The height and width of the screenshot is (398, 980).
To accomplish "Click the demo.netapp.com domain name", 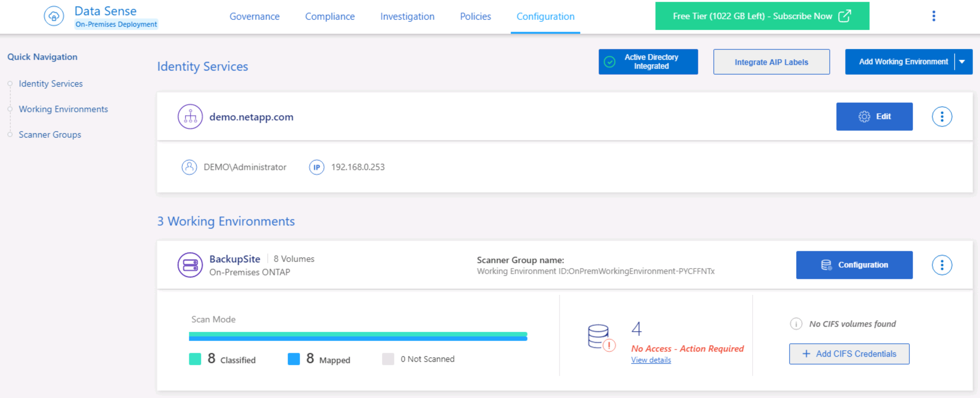I will point(251,117).
